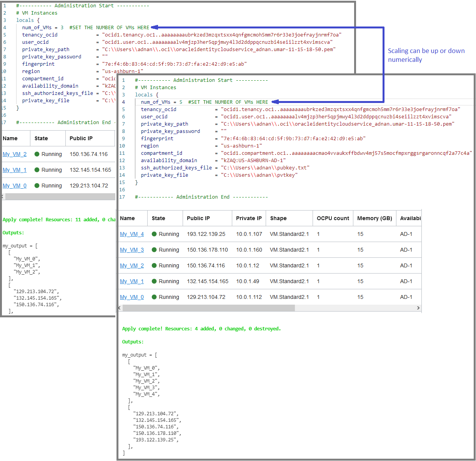This screenshot has width=476, height=461.
Task: Open My_VM_1 in the larger instance table
Action: point(132,281)
